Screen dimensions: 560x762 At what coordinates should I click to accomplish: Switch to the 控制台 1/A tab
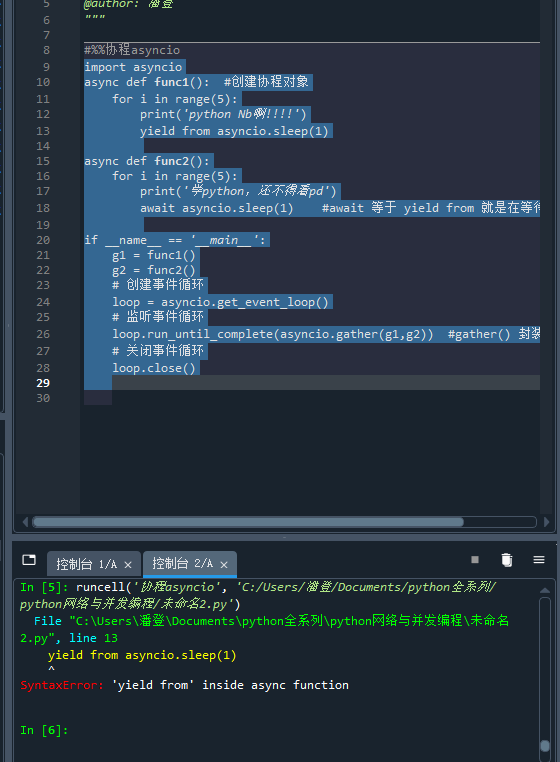point(86,564)
